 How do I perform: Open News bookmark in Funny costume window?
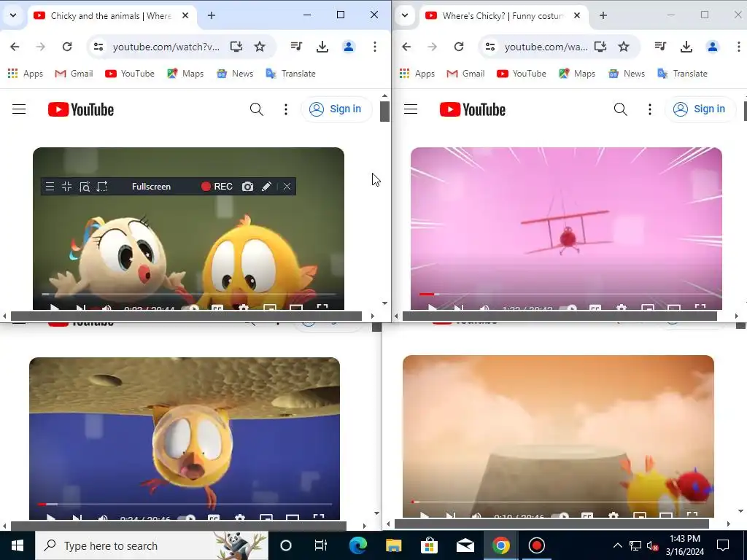(x=627, y=74)
